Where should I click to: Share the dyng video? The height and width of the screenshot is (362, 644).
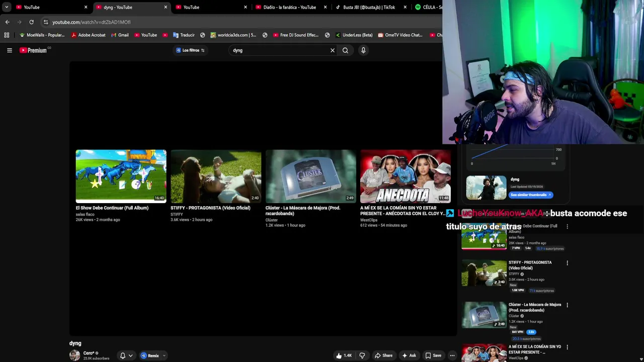[x=383, y=355]
